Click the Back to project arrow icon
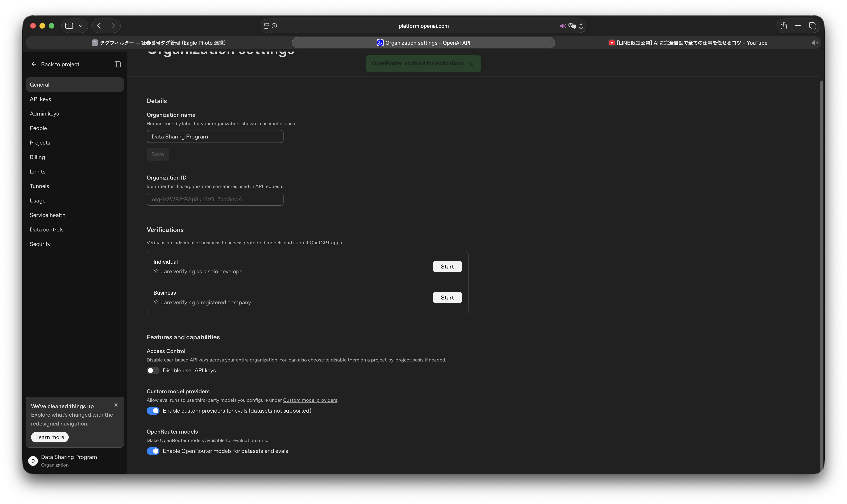 click(x=34, y=64)
